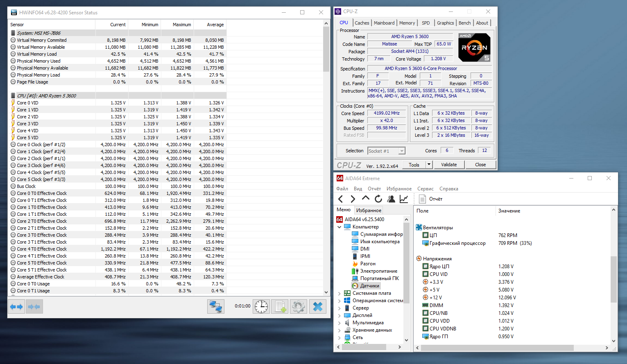627x364 pixels.
Task: Select the 'Bus Clock' sensor row
Action: point(117,186)
